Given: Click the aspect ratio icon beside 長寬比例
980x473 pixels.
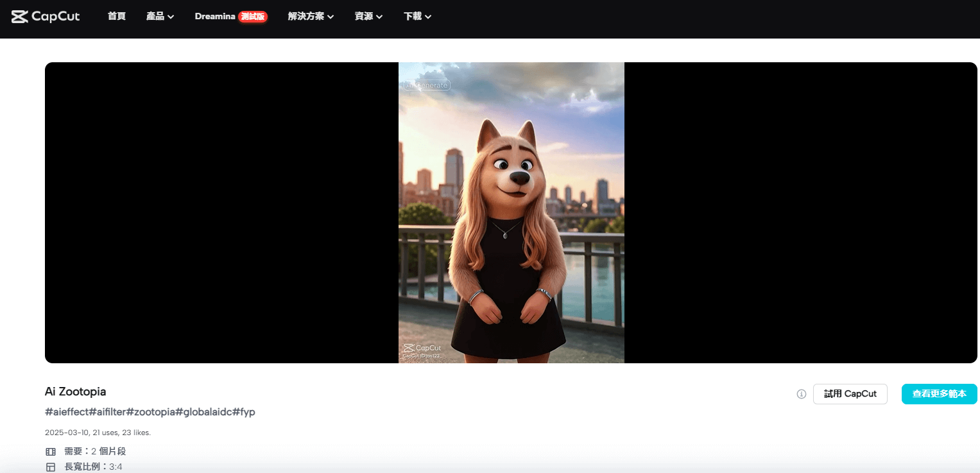Looking at the screenshot, I should (51, 466).
